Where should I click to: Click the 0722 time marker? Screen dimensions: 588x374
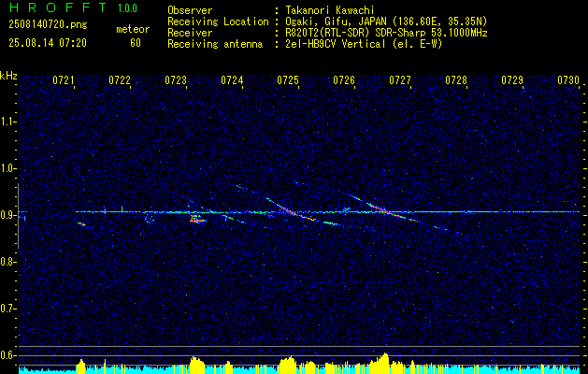pos(120,80)
